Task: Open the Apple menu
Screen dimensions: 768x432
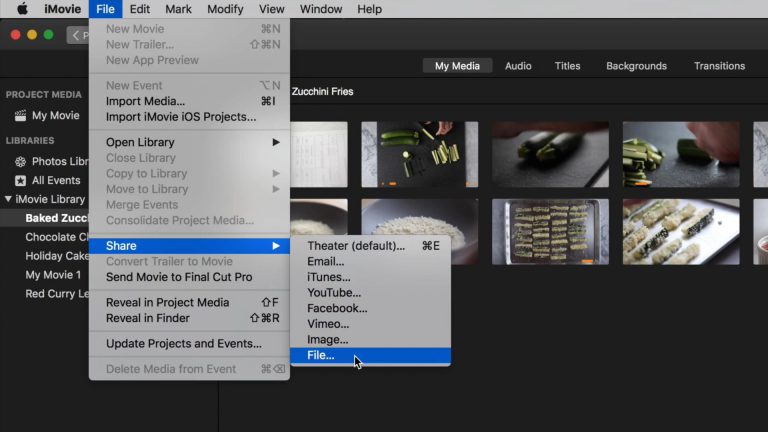Action: pyautogui.click(x=22, y=9)
